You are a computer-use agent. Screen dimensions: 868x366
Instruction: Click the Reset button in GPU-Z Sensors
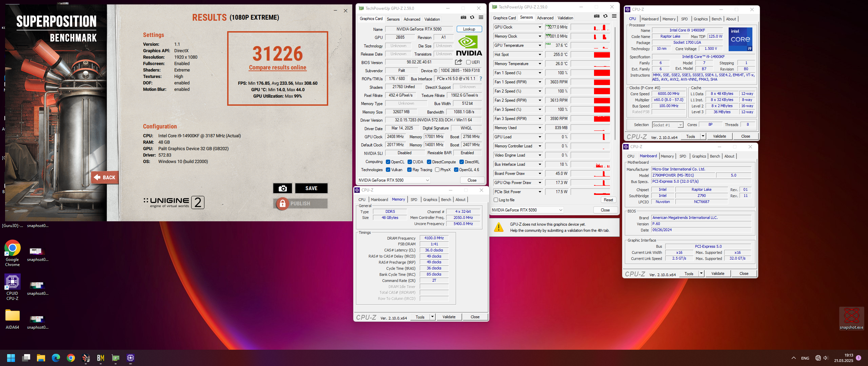[608, 200]
